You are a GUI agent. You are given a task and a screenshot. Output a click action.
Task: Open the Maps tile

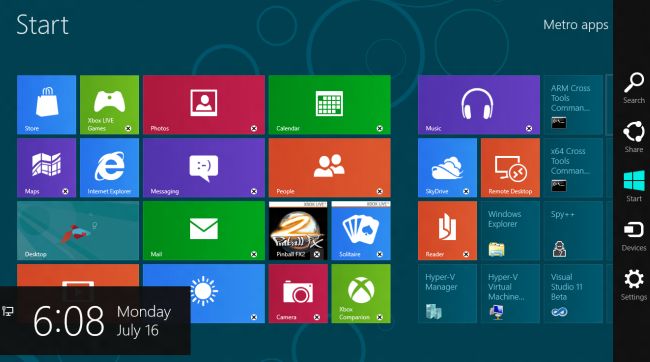[46, 168]
